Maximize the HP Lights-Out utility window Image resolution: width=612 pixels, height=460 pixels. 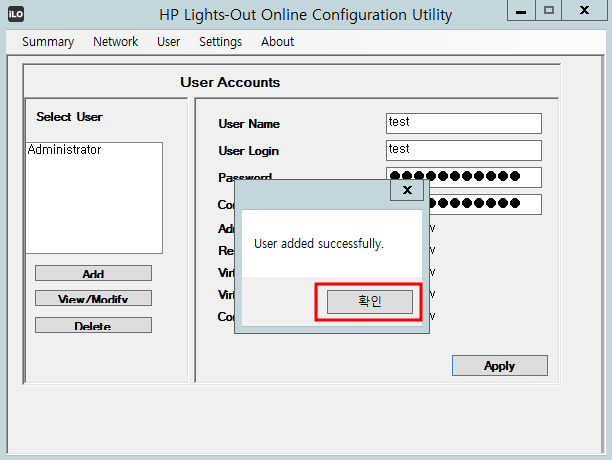pyautogui.click(x=548, y=11)
